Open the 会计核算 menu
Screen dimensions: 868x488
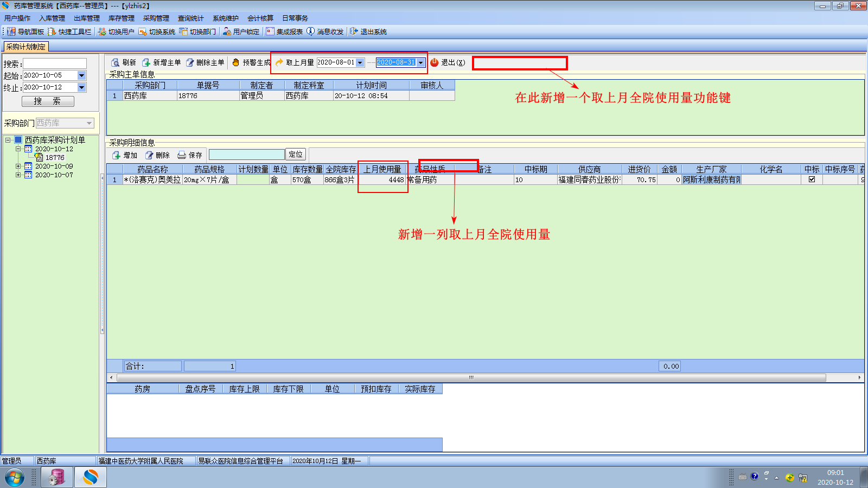(260, 18)
